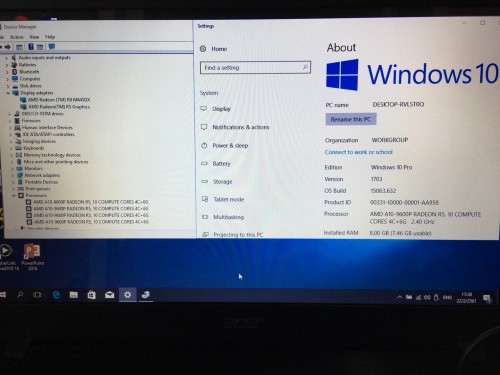Image resolution: width=500 pixels, height=375 pixels.
Task: Open the View menu in Device Manager
Action: (34, 37)
